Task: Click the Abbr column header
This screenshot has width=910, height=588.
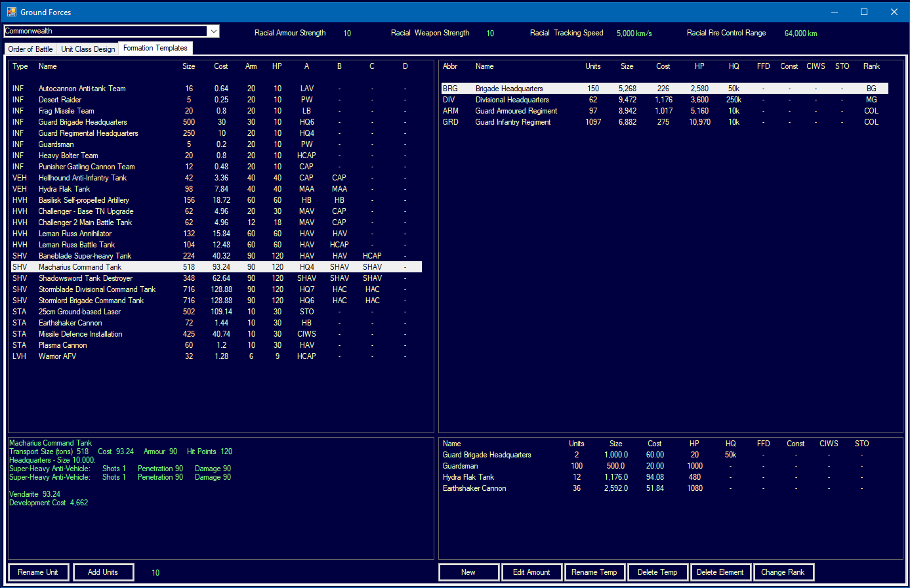Action: (450, 66)
